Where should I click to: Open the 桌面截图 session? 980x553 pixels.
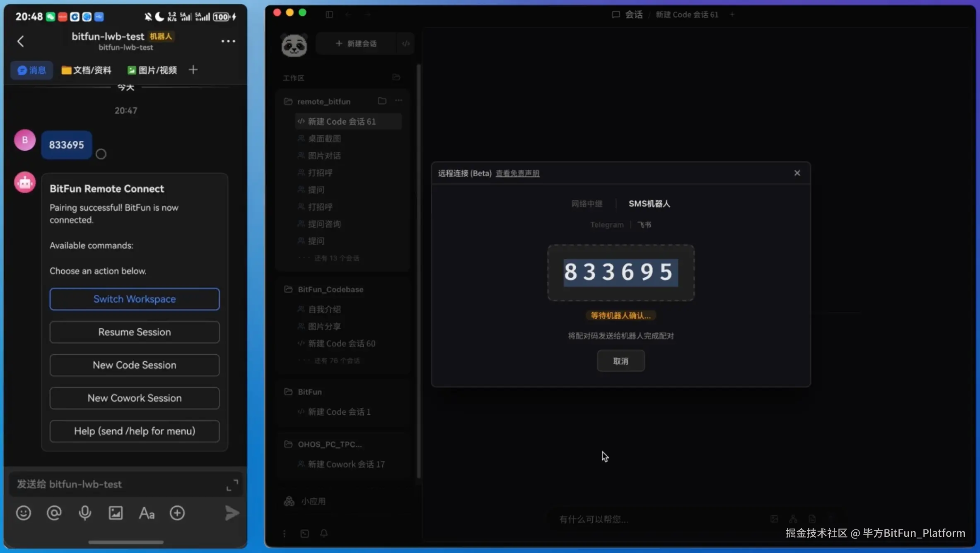[x=324, y=139]
